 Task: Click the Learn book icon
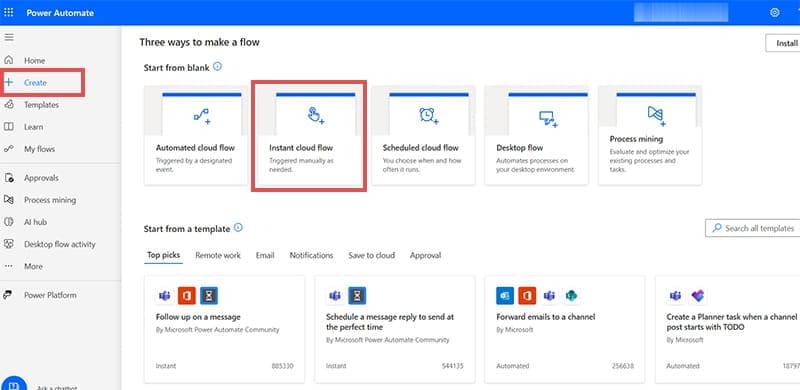[x=9, y=127]
